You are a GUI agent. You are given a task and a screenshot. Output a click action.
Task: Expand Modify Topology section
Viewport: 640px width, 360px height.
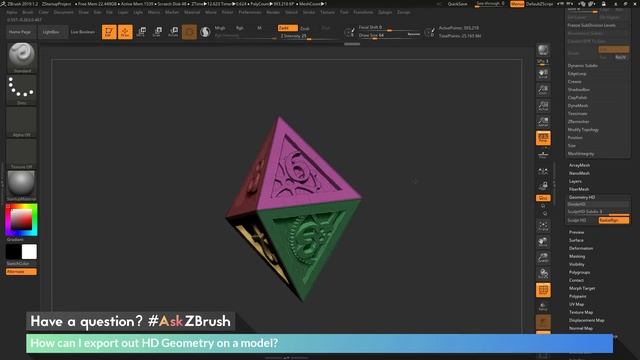pos(583,130)
